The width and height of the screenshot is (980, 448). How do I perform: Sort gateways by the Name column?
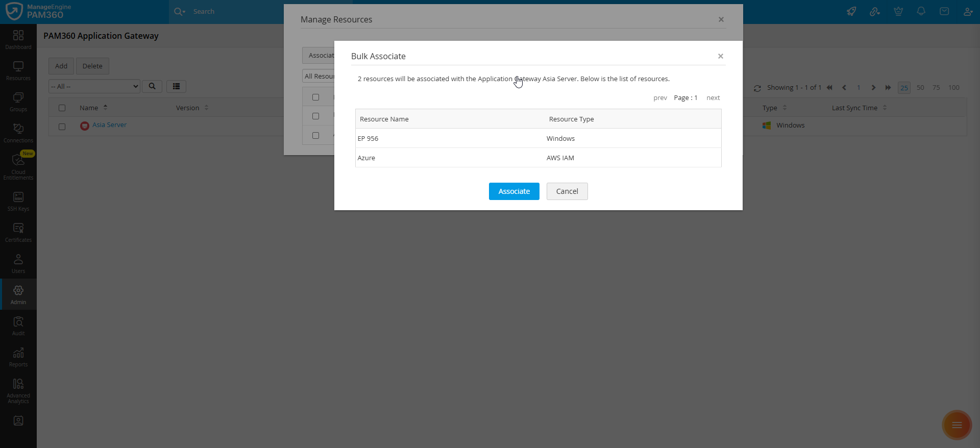[x=93, y=108]
